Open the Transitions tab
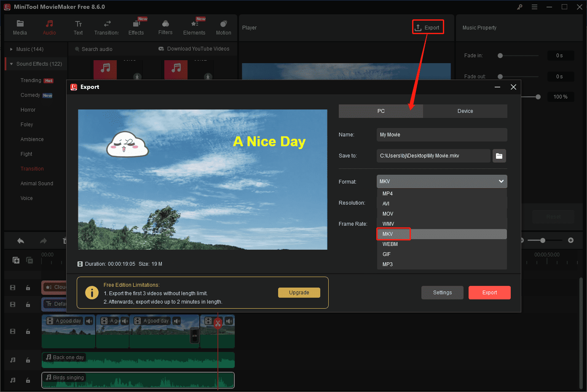Image resolution: width=587 pixels, height=392 pixels. coord(107,28)
